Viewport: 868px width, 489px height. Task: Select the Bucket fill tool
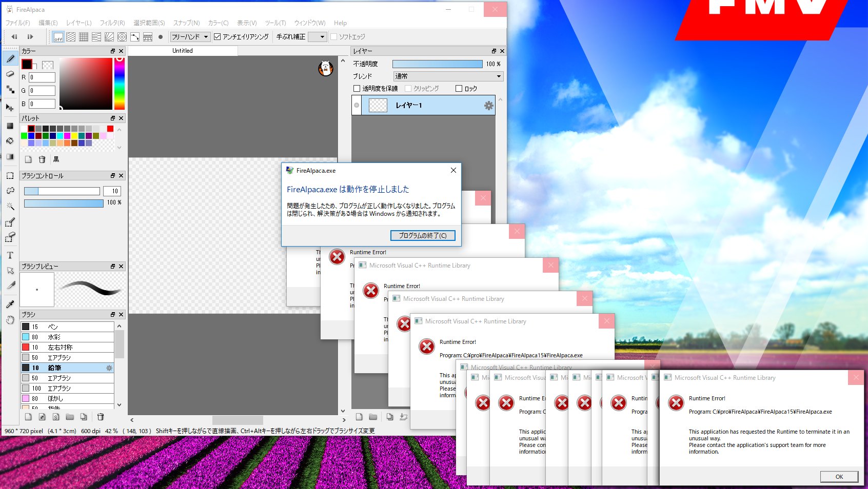[10, 141]
